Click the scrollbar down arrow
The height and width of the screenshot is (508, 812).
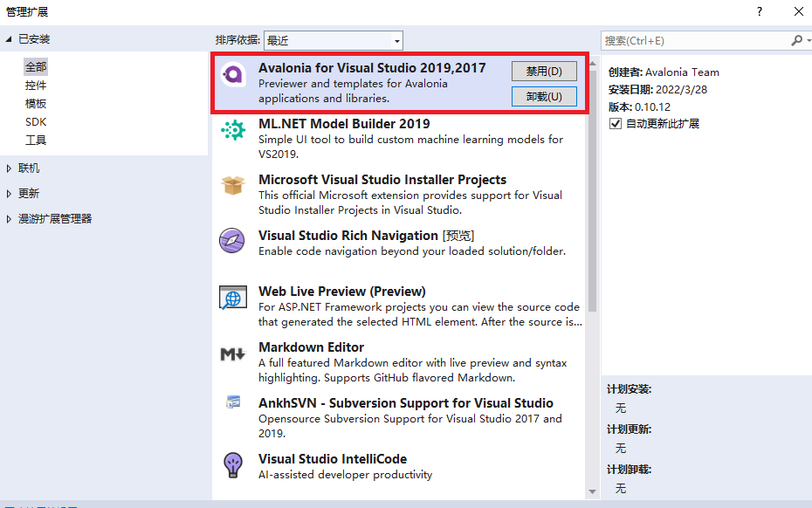(x=593, y=491)
